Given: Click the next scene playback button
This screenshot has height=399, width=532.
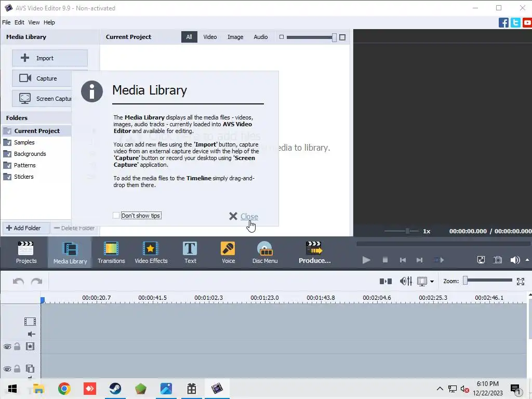Looking at the screenshot, I should 438,260.
